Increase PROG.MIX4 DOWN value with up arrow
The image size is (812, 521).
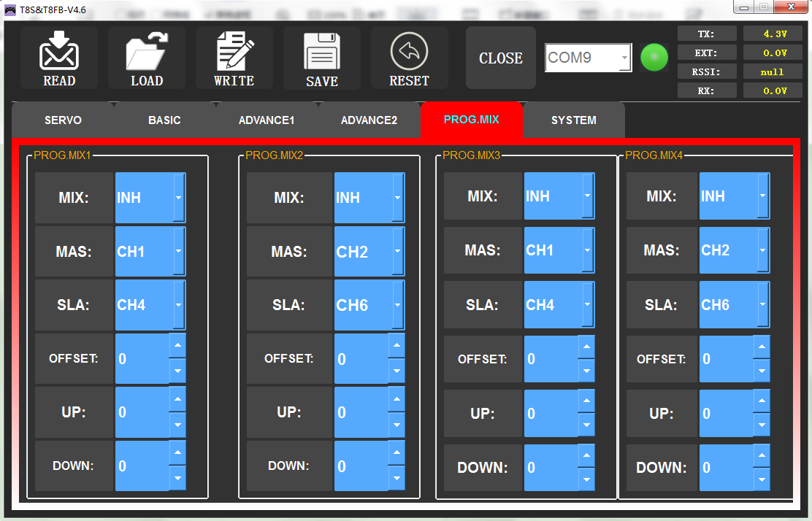point(762,454)
